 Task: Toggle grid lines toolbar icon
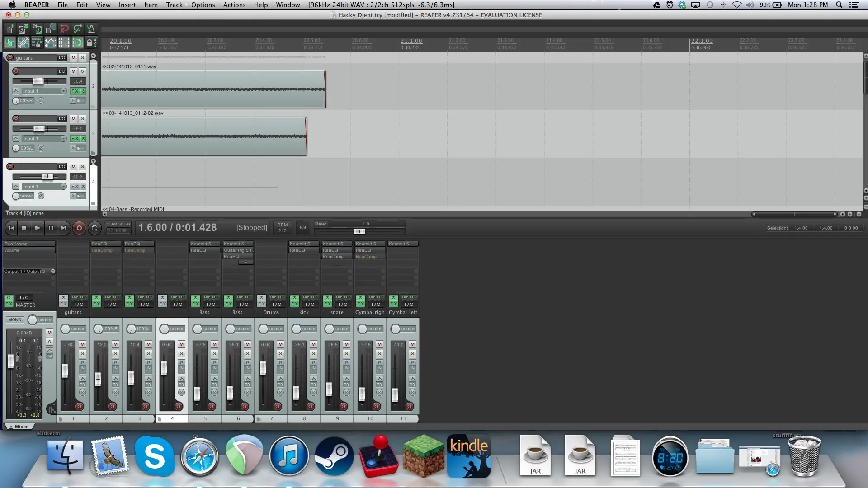point(64,43)
